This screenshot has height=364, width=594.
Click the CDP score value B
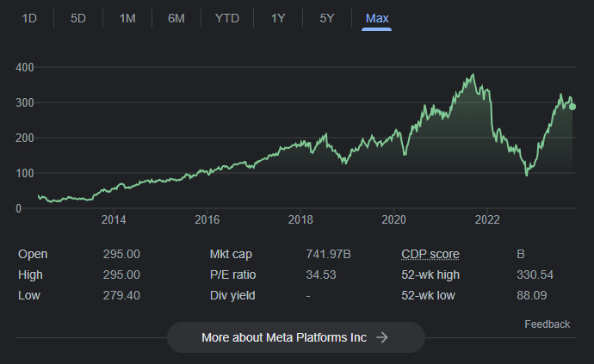[x=521, y=254]
